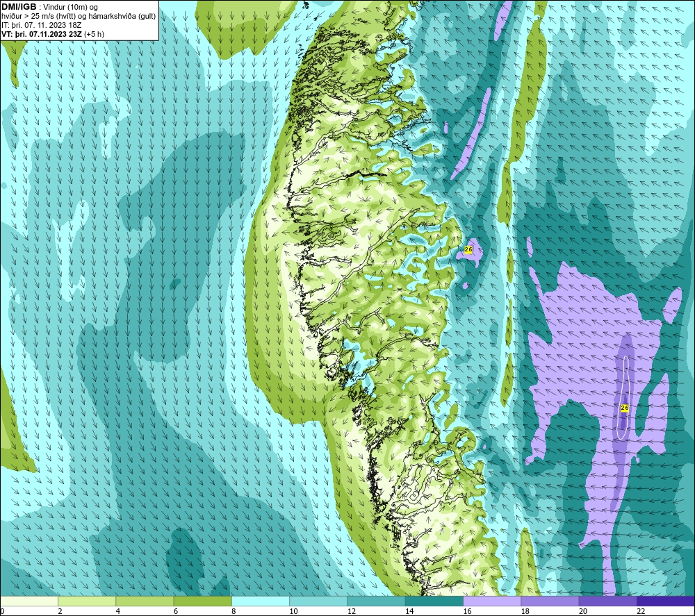The height and width of the screenshot is (616, 695).
Task: Click the light teal 10-12 m/s legend swatch
Action: [x=318, y=601]
